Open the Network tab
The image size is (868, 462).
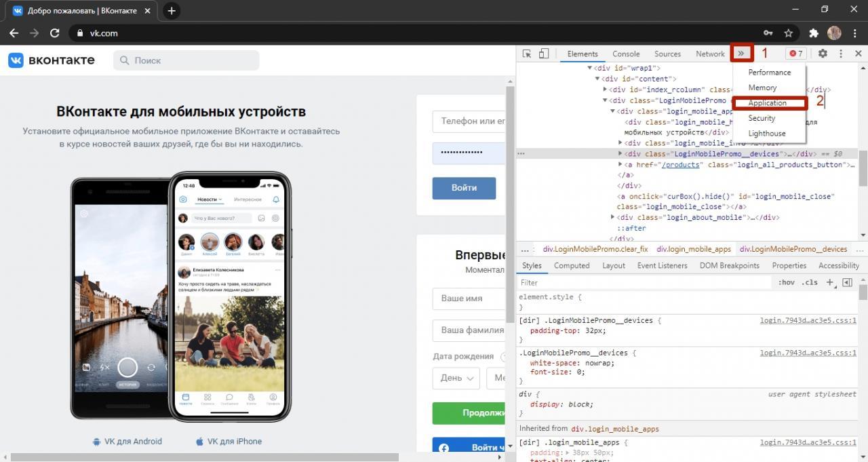tap(710, 54)
